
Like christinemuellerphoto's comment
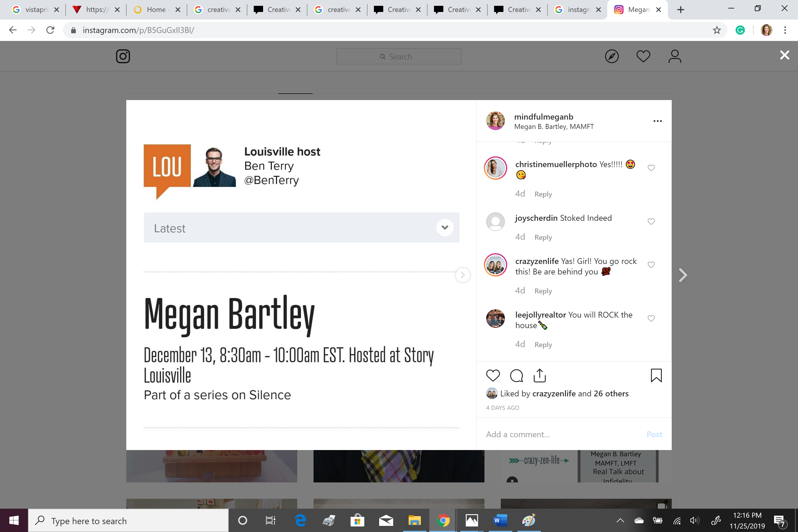651,168
